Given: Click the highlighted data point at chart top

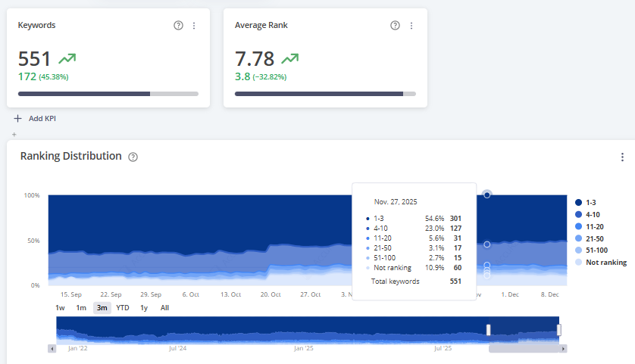Looking at the screenshot, I should [x=486, y=194].
